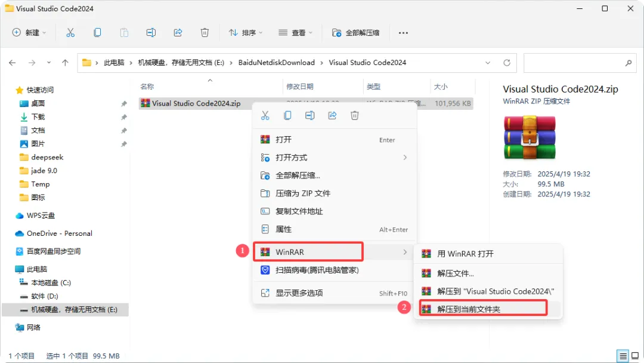Choose 压缩为 ZIP 文件

[x=335, y=193]
